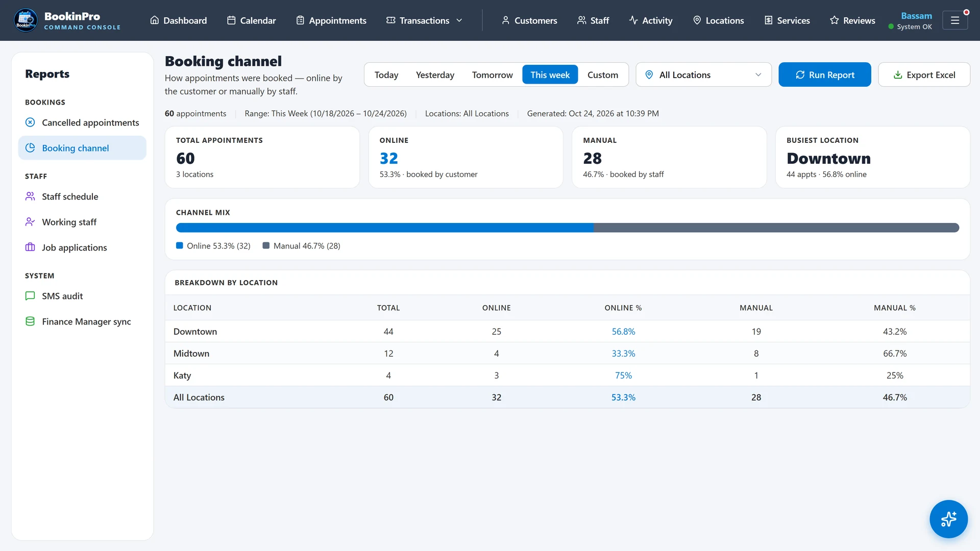This screenshot has height=551, width=980.
Task: Open the AI assistant sparkle button
Action: pos(948,519)
